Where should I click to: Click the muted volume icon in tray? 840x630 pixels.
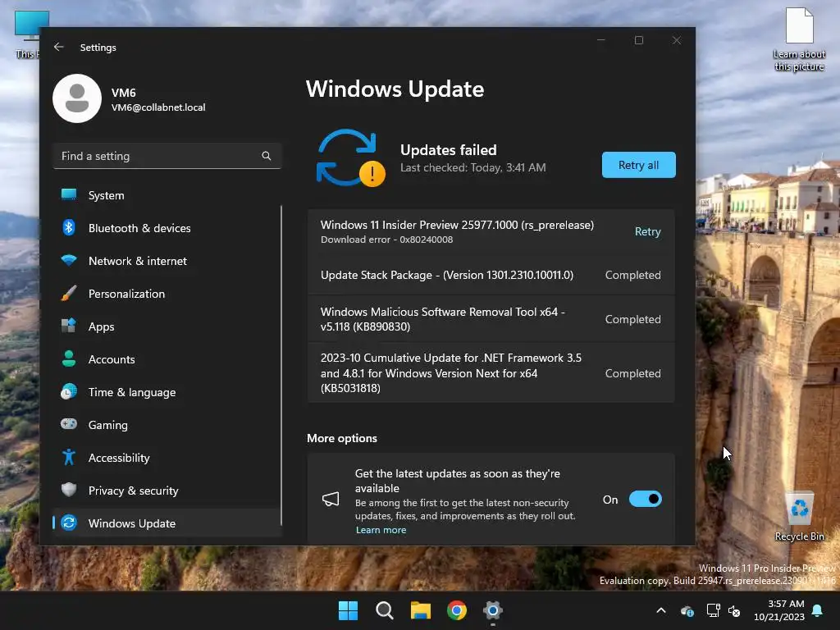(734, 610)
